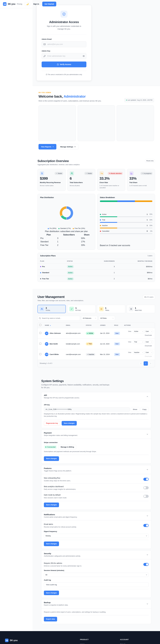160x644 pixels.
Task: Click the magnifier icon in user search box
Action: click(x=40, y=318)
